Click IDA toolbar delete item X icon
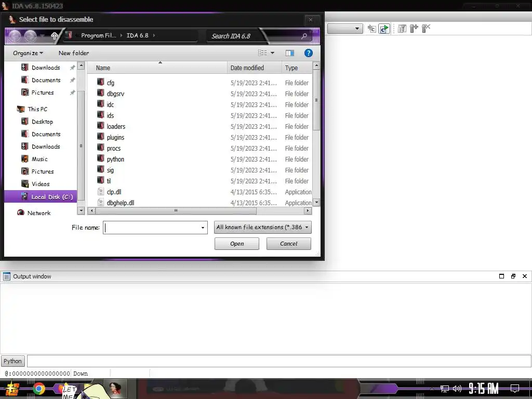Screen dimensions: 532x399 coord(426,29)
